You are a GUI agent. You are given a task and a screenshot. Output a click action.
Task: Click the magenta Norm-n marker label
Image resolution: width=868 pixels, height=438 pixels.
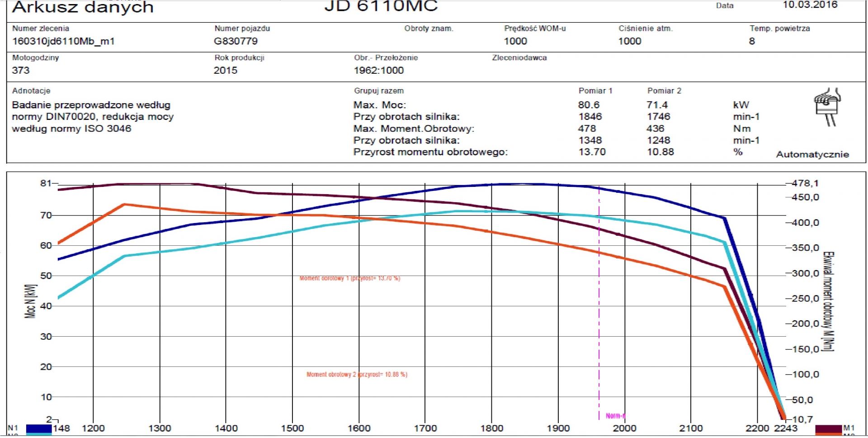click(615, 416)
